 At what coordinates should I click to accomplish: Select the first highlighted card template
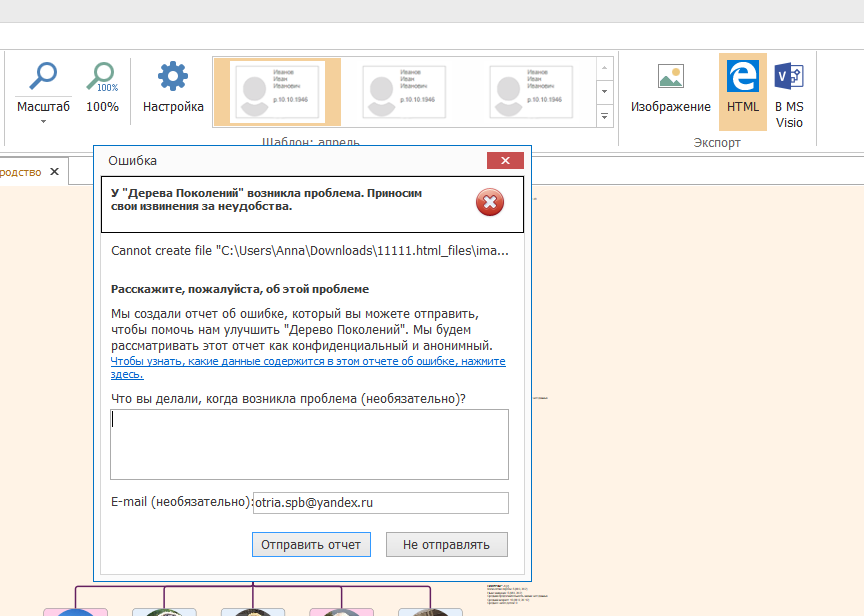276,91
